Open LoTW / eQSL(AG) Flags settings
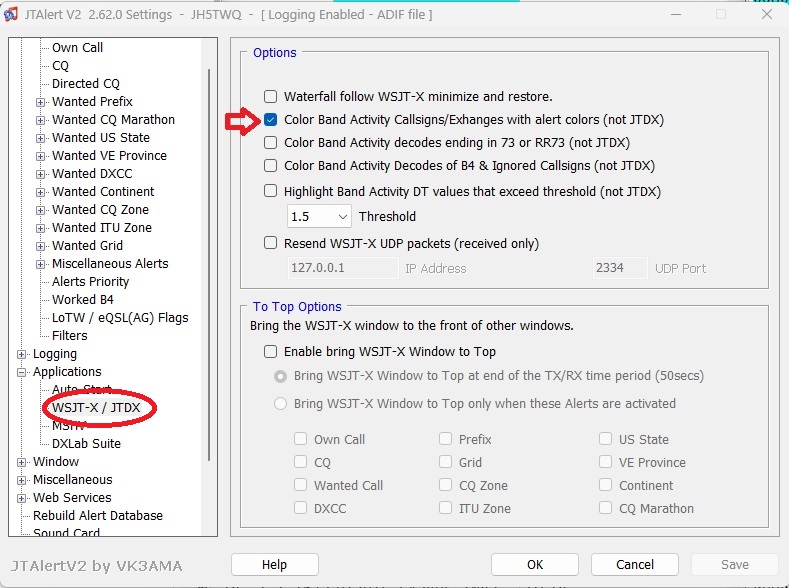The image size is (789, 588). pos(120,317)
